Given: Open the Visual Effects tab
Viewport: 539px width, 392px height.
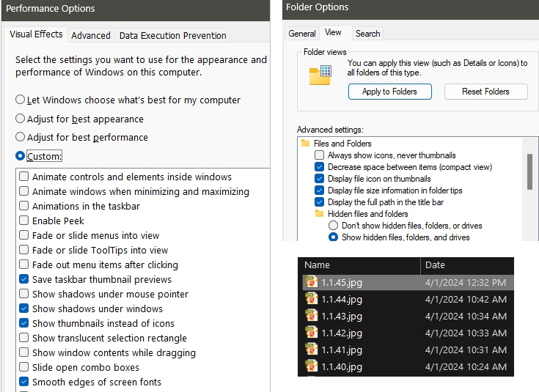Looking at the screenshot, I should [36, 34].
